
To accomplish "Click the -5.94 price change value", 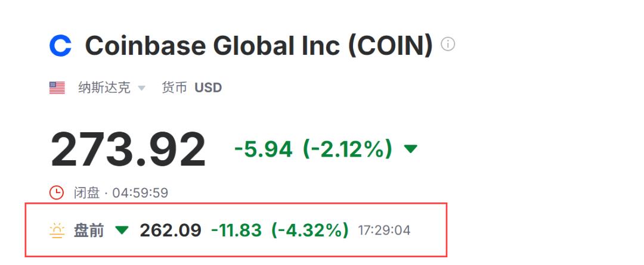I will 263,149.
